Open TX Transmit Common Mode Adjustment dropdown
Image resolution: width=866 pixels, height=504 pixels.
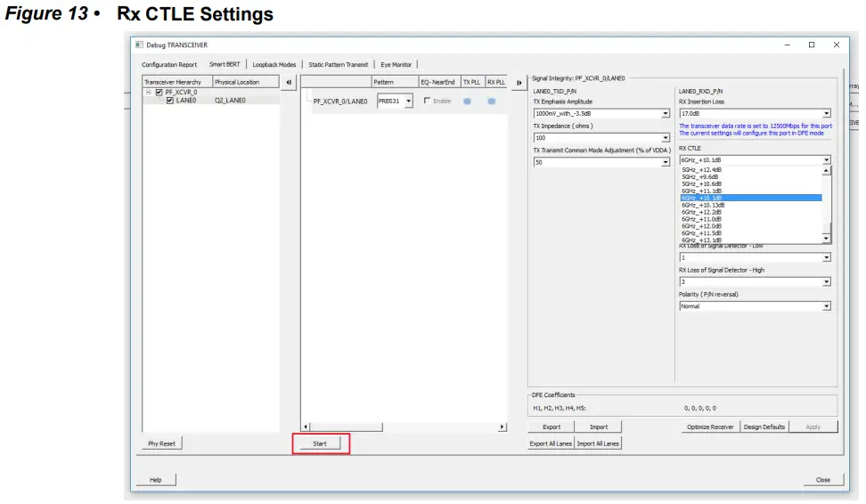click(x=665, y=162)
